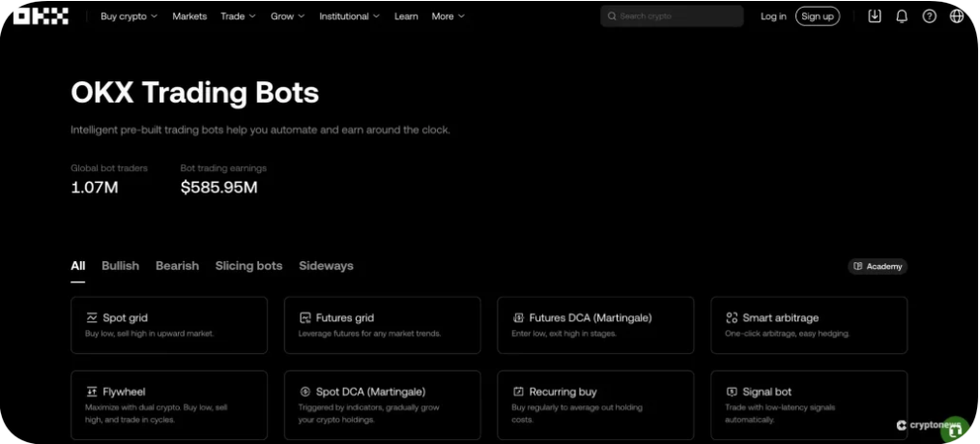The width and height of the screenshot is (980, 444).
Task: Open the Signal bot card
Action: (809, 404)
